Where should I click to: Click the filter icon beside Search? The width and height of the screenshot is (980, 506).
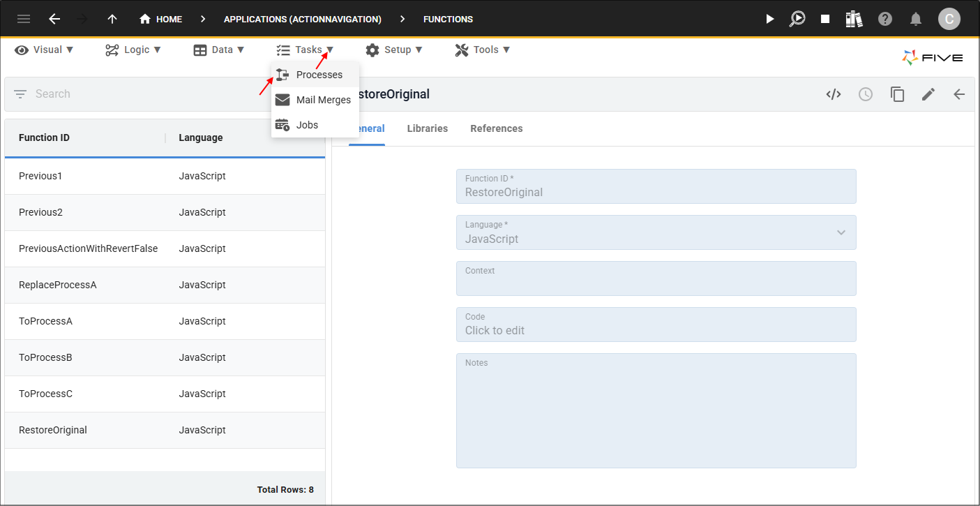pyautogui.click(x=20, y=94)
